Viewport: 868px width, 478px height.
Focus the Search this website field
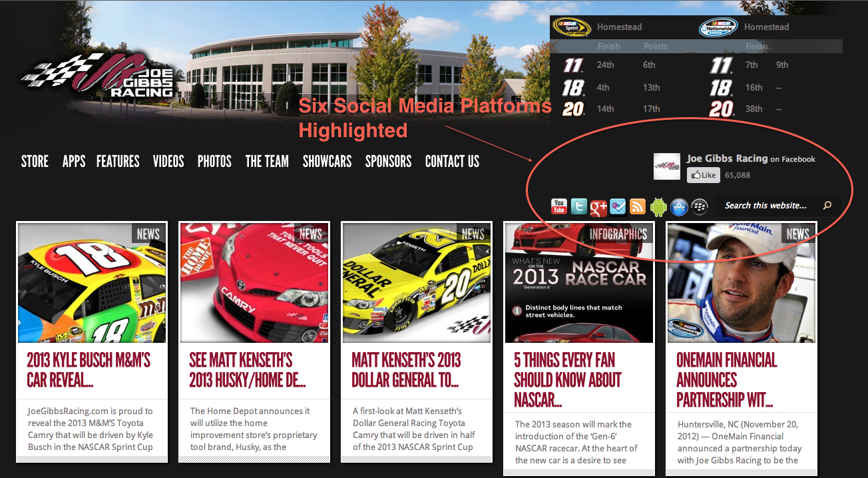(766, 206)
